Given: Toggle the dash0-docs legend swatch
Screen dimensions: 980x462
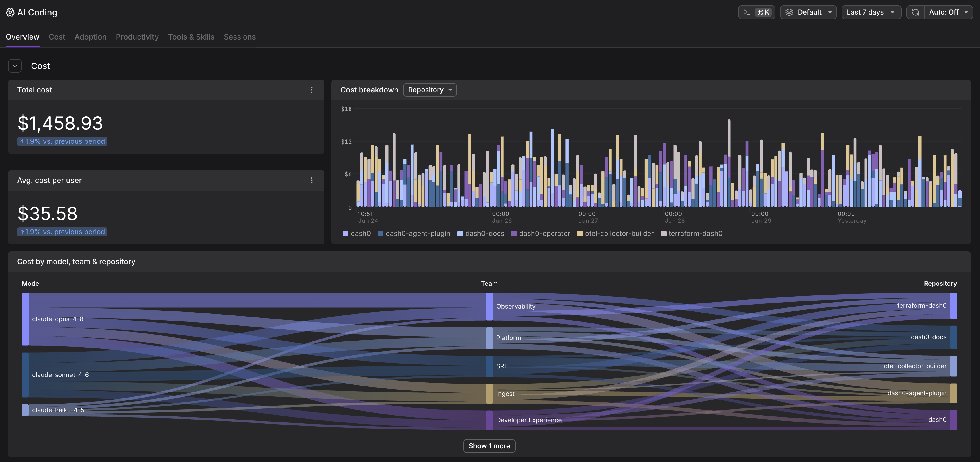Looking at the screenshot, I should coord(460,234).
